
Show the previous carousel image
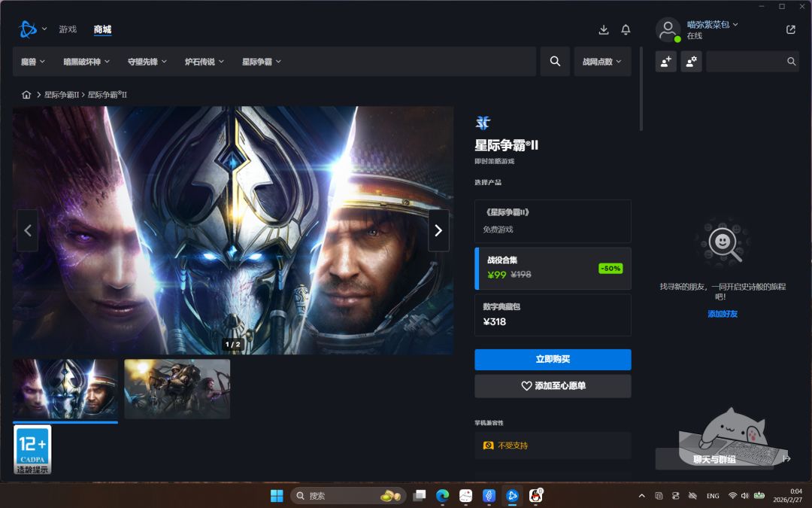(x=28, y=230)
